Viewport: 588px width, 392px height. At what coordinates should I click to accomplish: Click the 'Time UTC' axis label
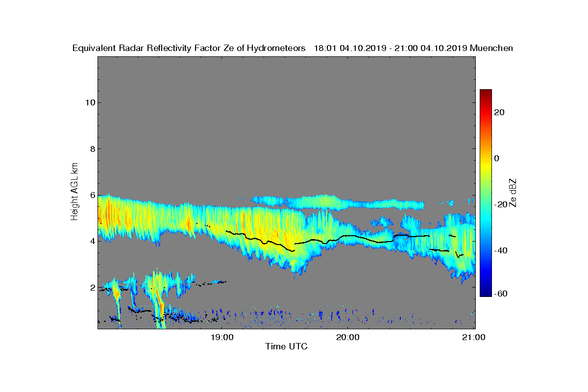(x=287, y=346)
